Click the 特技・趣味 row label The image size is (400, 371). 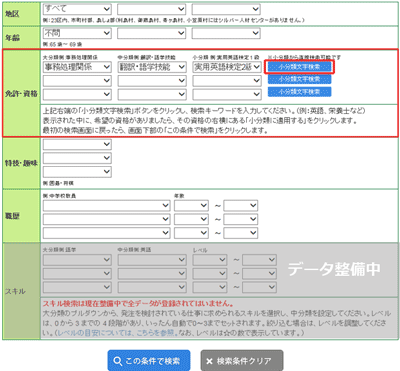pyautogui.click(x=21, y=163)
